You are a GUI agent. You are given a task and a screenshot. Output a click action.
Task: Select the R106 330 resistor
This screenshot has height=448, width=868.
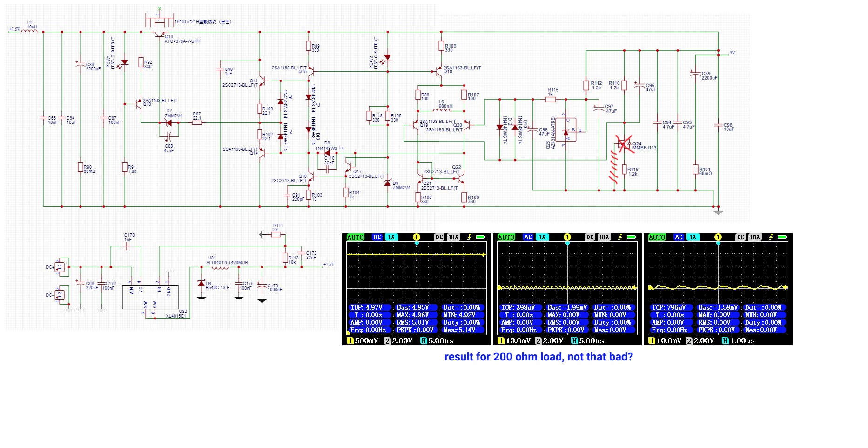441,46
